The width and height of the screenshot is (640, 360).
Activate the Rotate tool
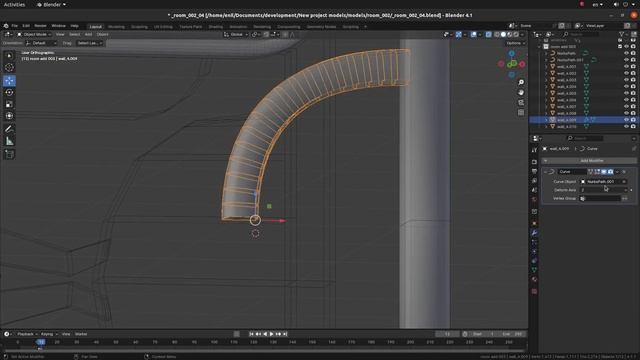pos(9,92)
